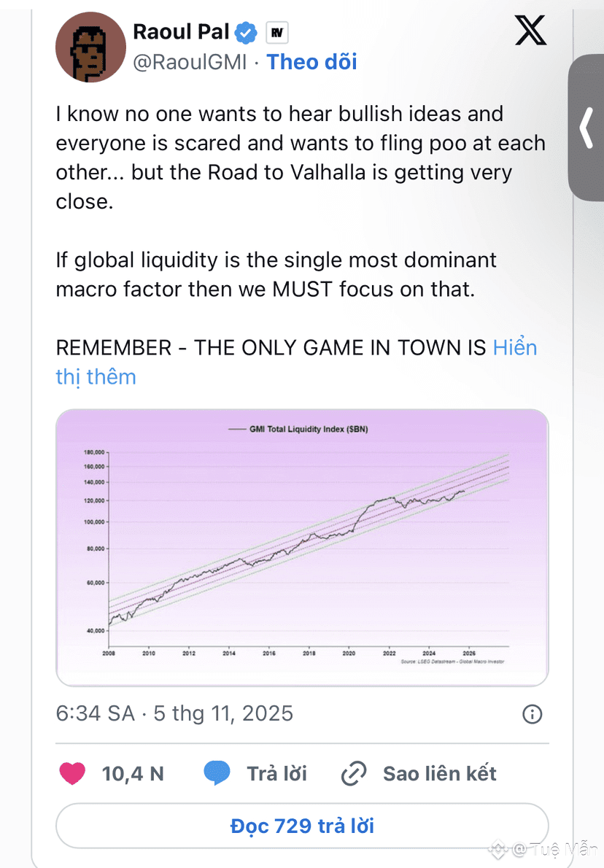The image size is (604, 868).
Task: Click the "10,4 N" like count
Action: click(133, 773)
